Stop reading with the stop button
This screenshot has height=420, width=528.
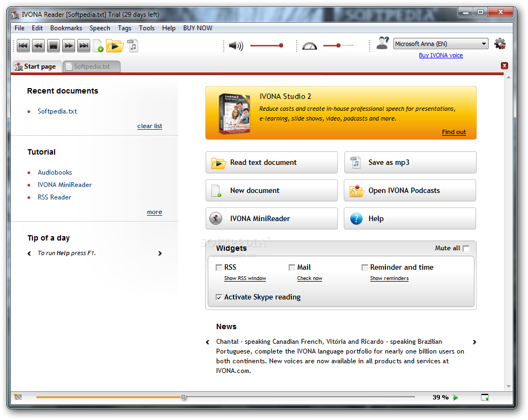tap(54, 45)
